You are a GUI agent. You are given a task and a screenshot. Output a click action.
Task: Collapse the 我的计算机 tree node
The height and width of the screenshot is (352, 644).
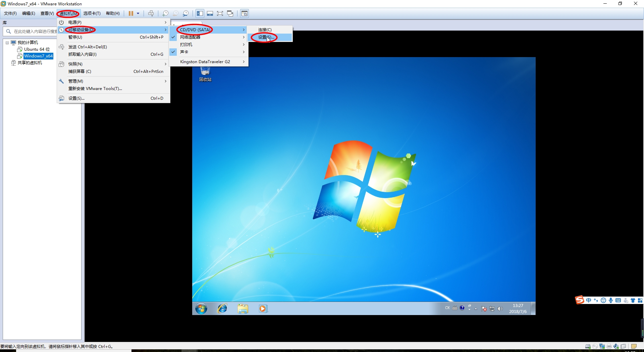[x=7, y=43]
